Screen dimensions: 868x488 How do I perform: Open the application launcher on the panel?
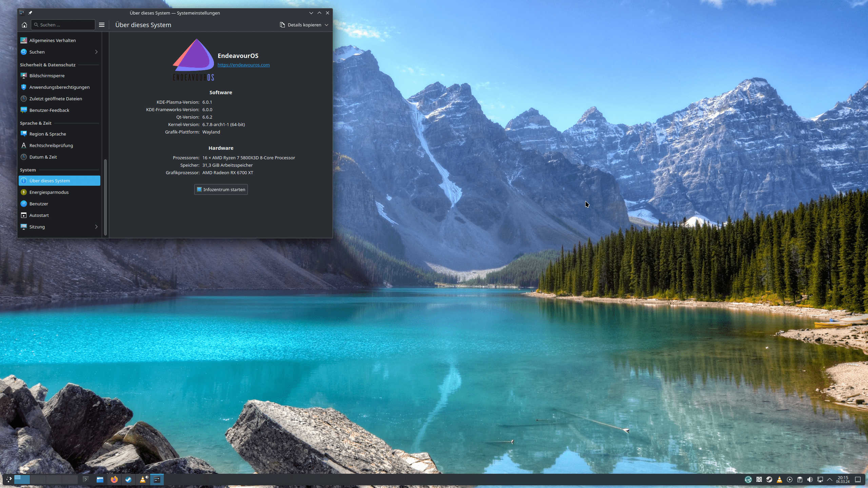(9, 479)
